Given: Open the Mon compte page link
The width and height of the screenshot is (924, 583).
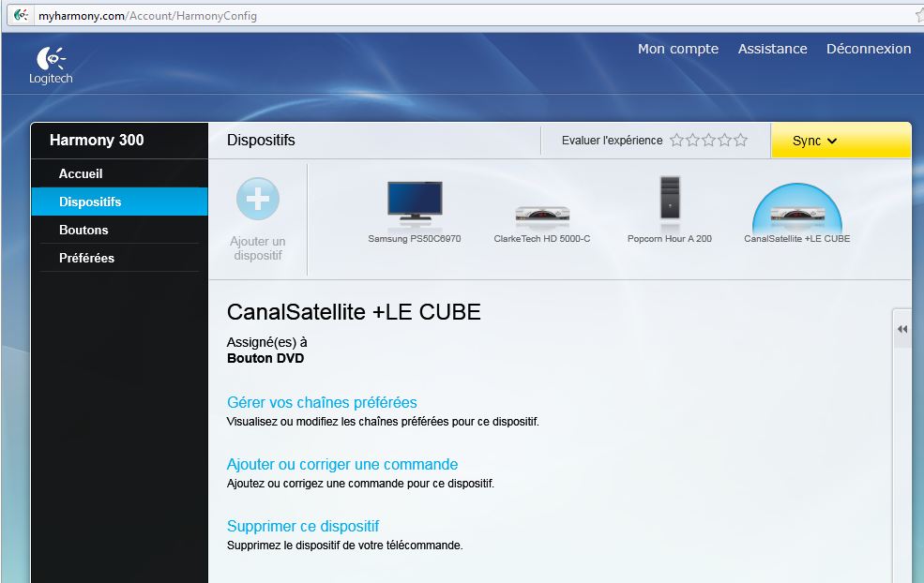Looking at the screenshot, I should pos(677,49).
